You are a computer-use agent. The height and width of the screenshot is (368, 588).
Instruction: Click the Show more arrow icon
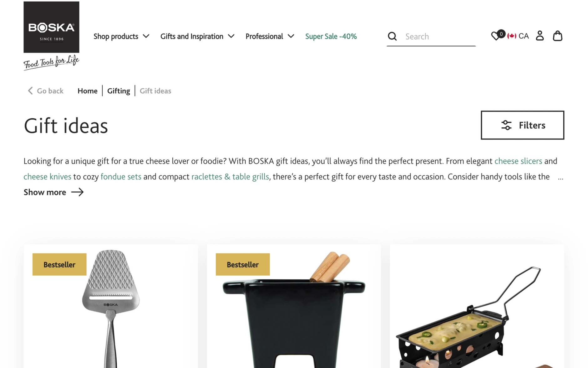click(77, 192)
